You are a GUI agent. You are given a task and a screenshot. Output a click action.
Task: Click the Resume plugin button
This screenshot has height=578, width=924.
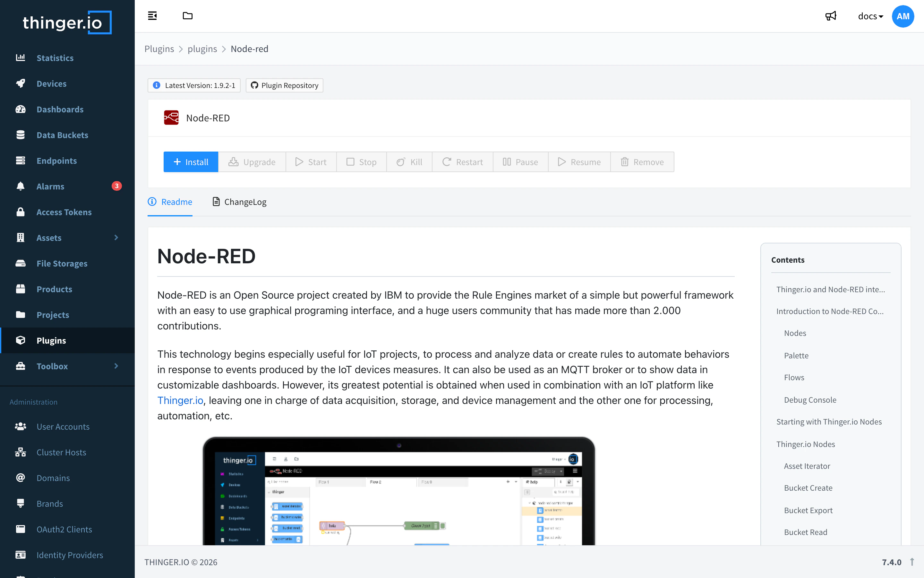pos(579,162)
